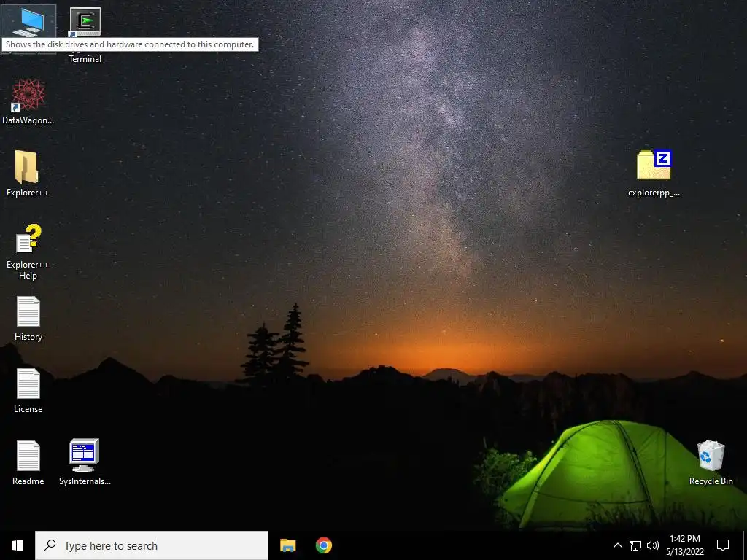Click the Type here to search box
The image size is (747, 560).
(x=152, y=545)
